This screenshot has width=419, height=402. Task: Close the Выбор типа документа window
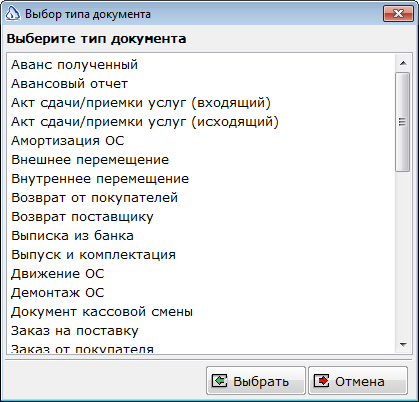pos(398,14)
